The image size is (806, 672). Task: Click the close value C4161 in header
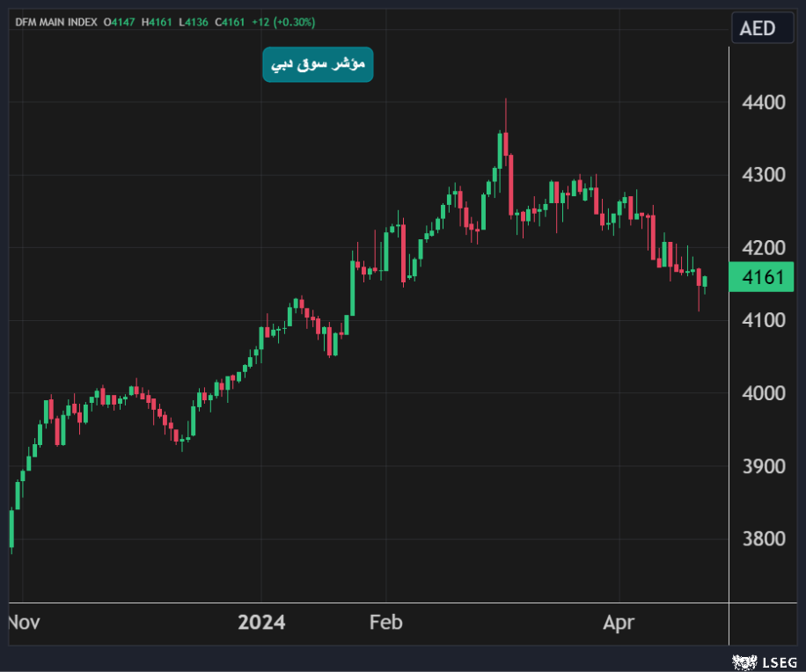tap(231, 21)
